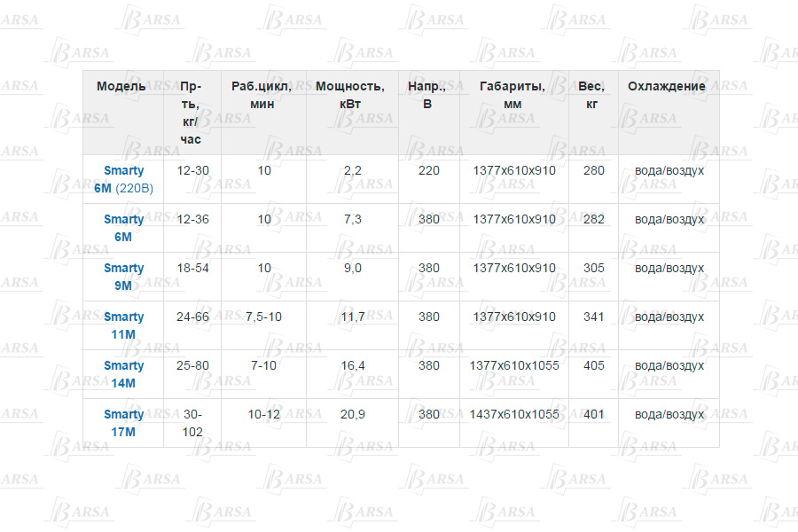Click the Модель column header

point(121,87)
